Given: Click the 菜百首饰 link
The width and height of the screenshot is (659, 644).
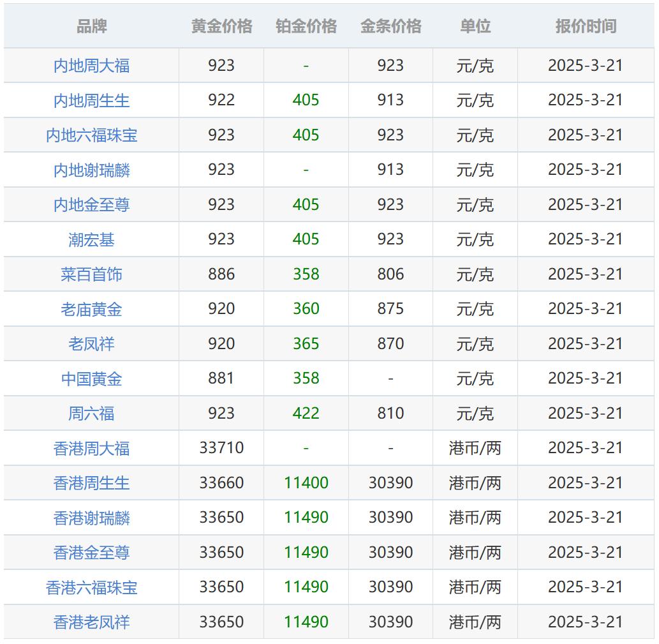Looking at the screenshot, I should [x=91, y=274].
